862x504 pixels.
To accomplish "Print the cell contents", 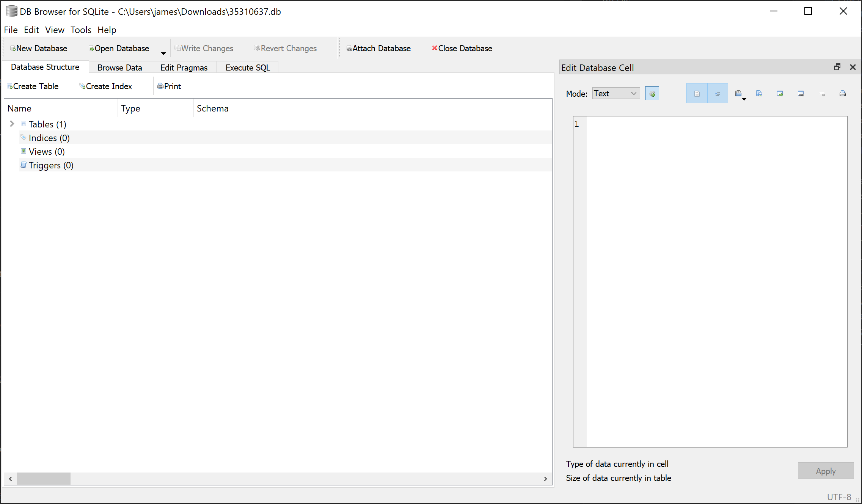I will 842,93.
